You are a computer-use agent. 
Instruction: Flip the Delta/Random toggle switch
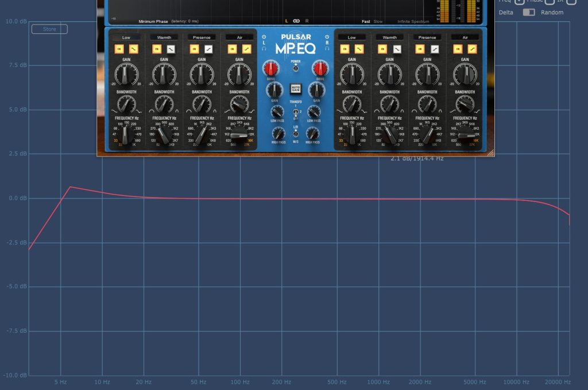pos(528,12)
